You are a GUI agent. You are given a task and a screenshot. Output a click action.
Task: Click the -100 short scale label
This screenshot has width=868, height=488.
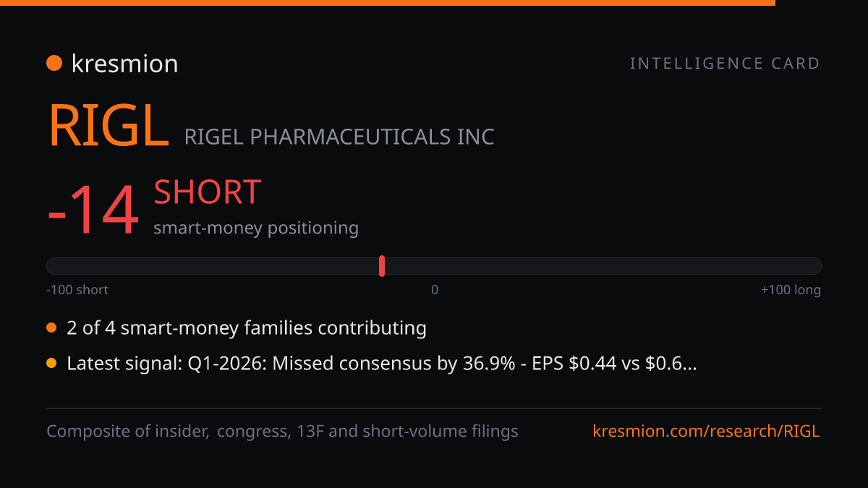[77, 290]
